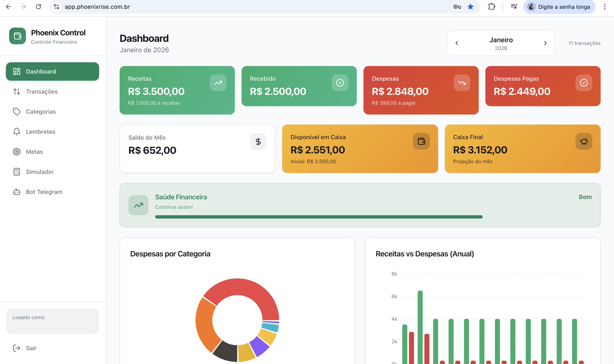Click the Phoenix Control wallet logo
This screenshot has height=364, width=614.
click(18, 36)
